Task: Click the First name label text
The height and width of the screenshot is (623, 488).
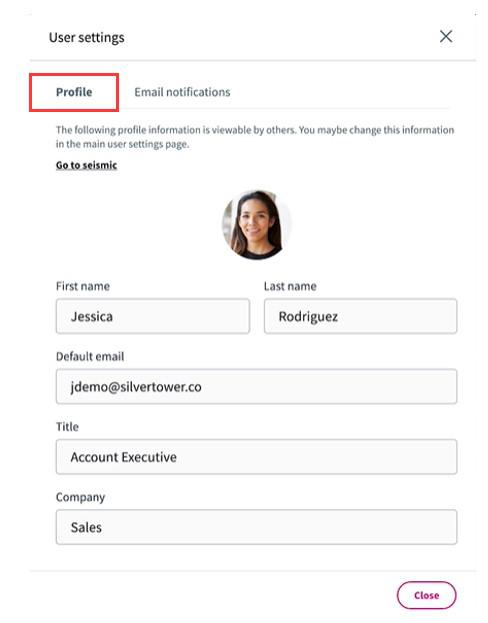Action: [83, 286]
